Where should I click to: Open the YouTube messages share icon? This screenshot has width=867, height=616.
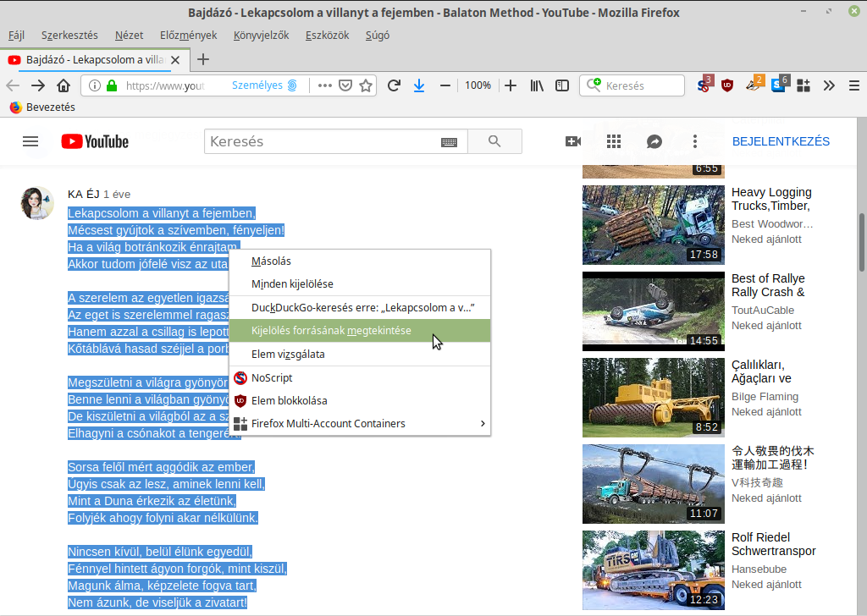coord(654,141)
